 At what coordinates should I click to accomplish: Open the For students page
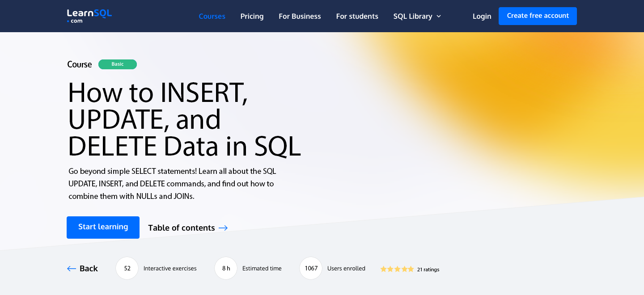click(357, 16)
